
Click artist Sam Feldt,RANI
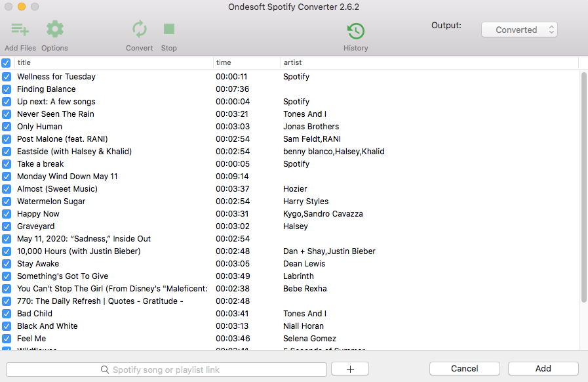click(312, 139)
